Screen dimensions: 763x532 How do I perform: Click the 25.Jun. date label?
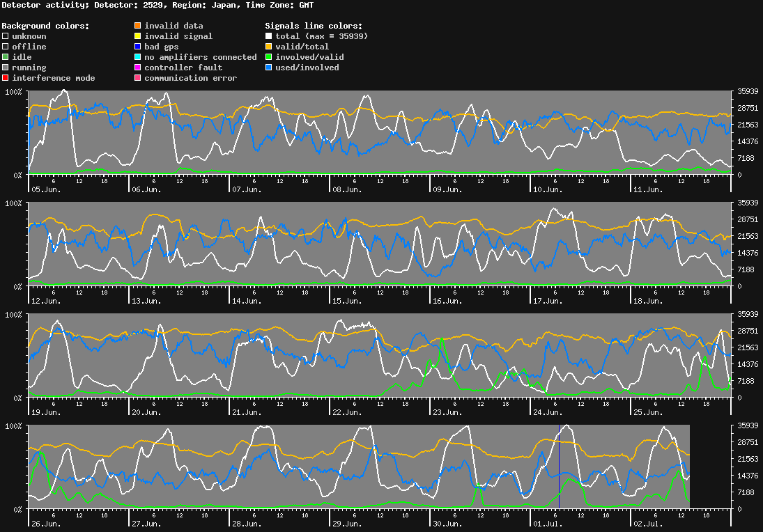648,412
